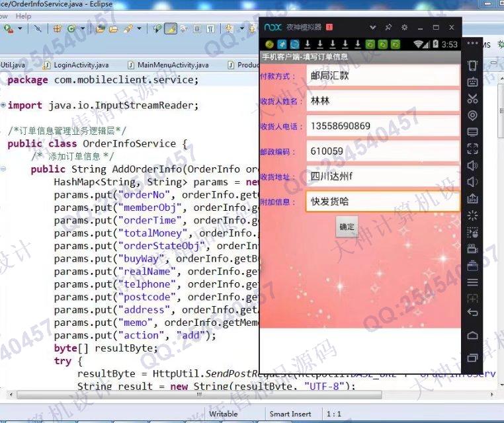Pin the Nox emulator window on top
504x423 pixels.
(x=388, y=27)
